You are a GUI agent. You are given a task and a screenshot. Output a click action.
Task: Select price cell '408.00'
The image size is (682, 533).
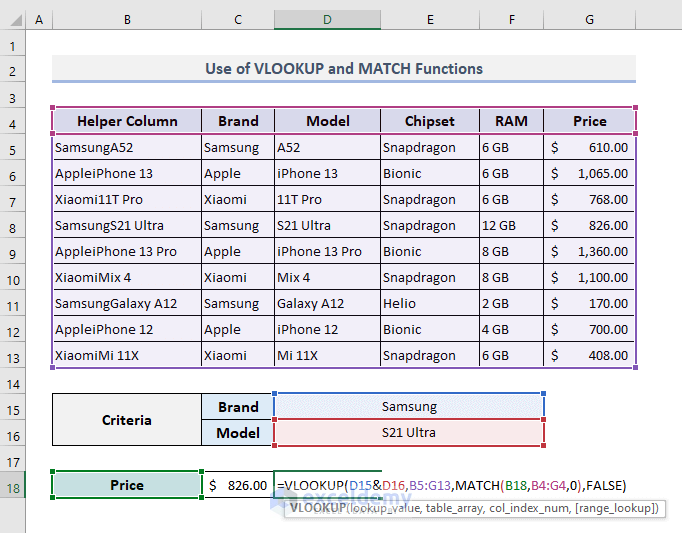tap(589, 355)
